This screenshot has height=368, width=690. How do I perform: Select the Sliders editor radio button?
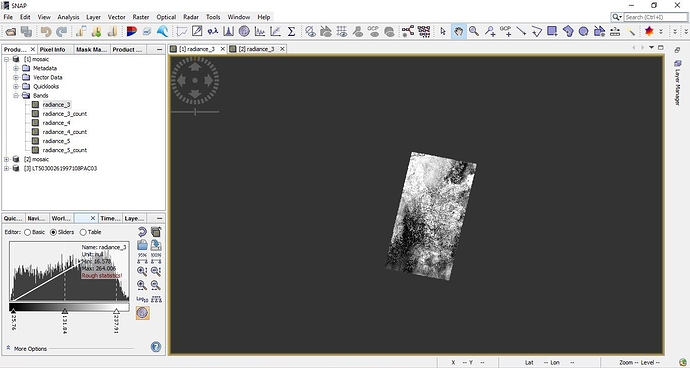(x=53, y=232)
